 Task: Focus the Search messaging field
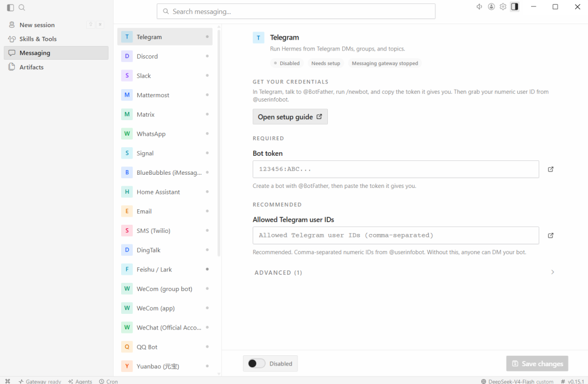(296, 11)
